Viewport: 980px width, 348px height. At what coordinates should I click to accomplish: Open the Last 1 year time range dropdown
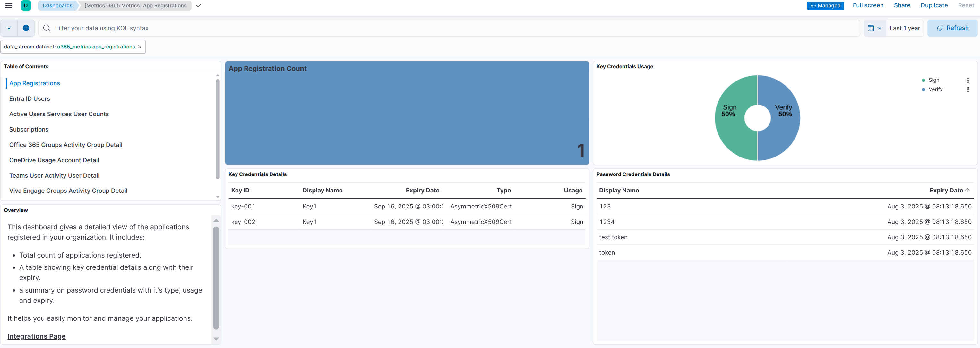pyautogui.click(x=905, y=28)
